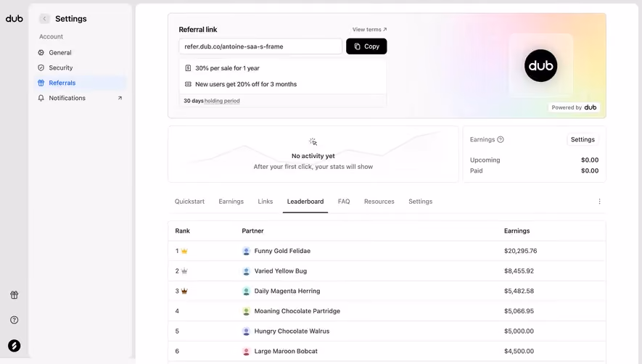Click View terms link

pyautogui.click(x=369, y=30)
